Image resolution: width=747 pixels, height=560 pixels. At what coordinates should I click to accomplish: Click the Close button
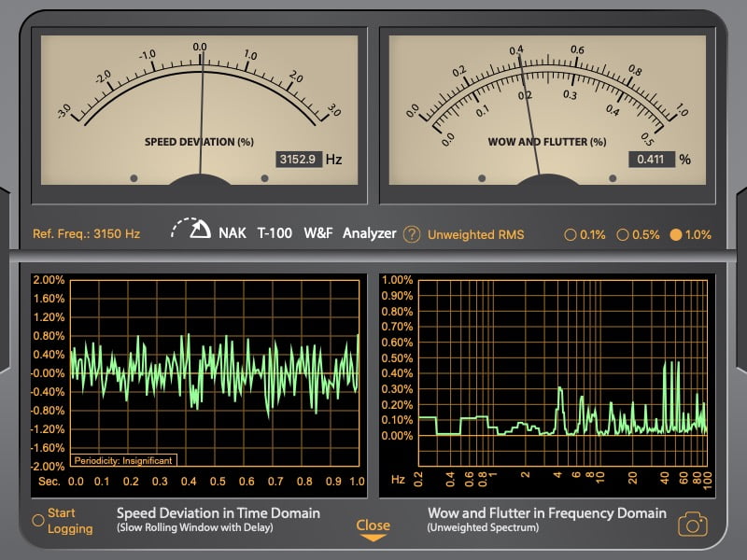coord(373,525)
